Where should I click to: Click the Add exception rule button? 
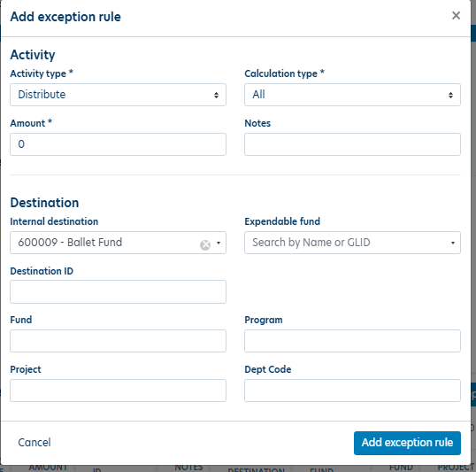point(407,443)
